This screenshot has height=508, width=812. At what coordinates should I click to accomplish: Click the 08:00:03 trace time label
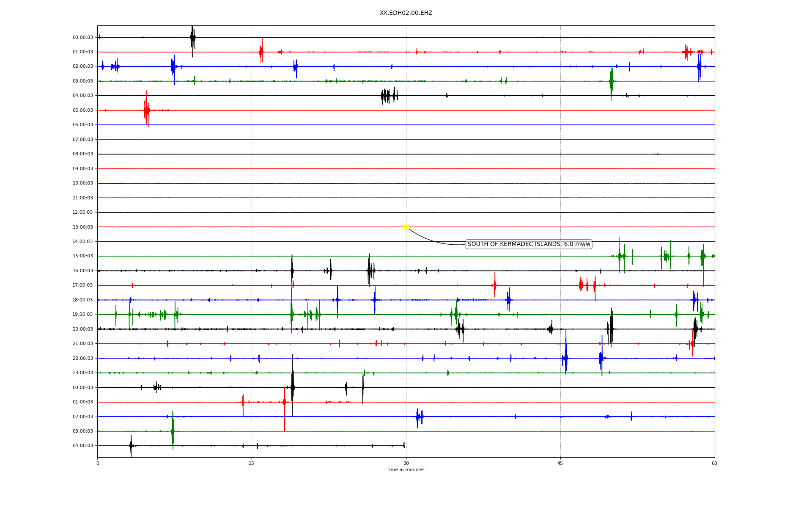coord(83,154)
